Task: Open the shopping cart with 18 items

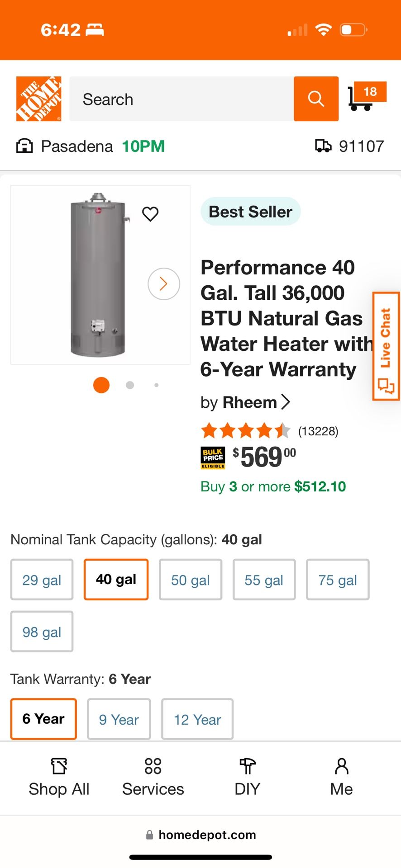Action: (366, 97)
